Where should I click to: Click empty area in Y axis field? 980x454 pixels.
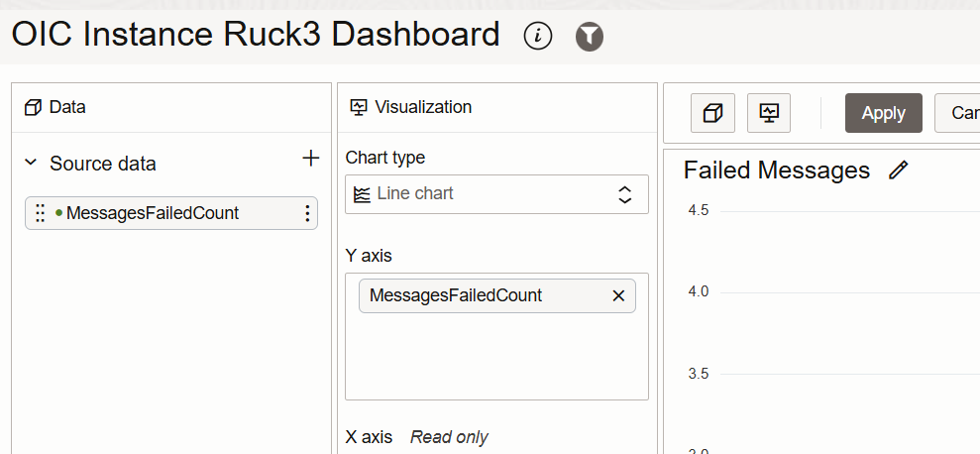click(x=496, y=357)
